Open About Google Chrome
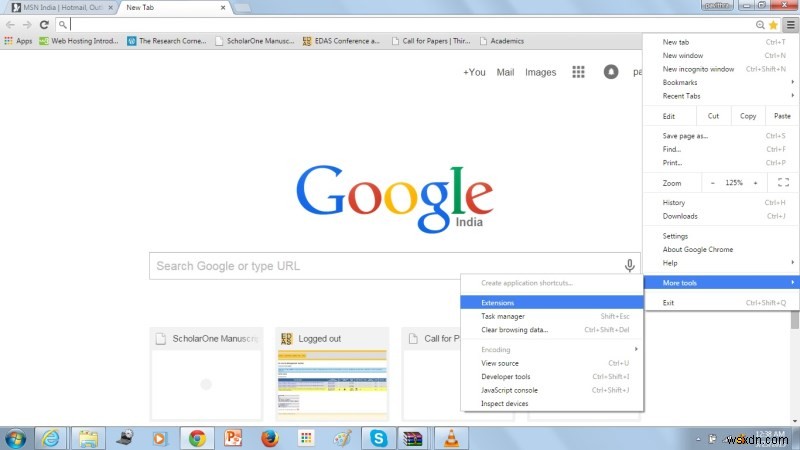Screen dimensions: 800x450 pyautogui.click(x=721, y=249)
